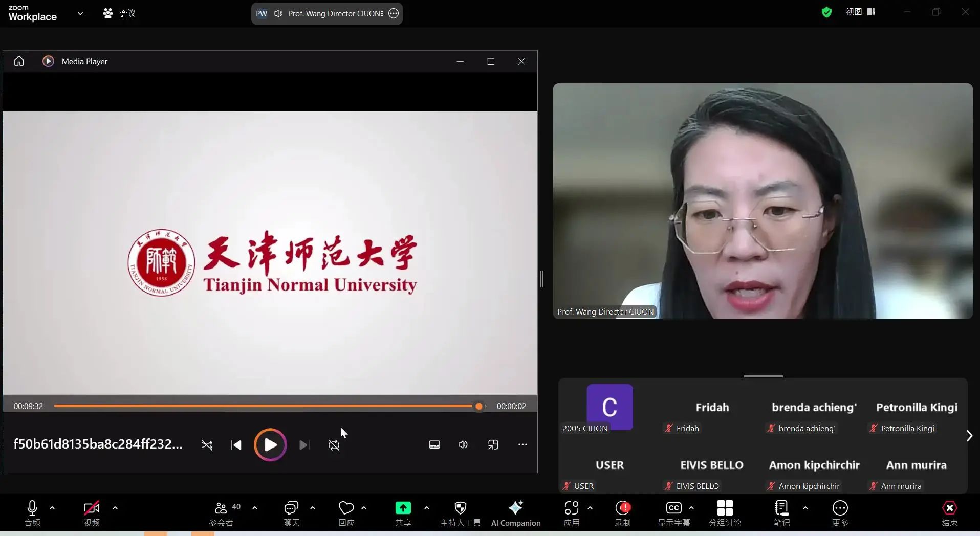Click the file name f50b61d8135ba8c284ff232...
The image size is (980, 536).
[x=98, y=444]
